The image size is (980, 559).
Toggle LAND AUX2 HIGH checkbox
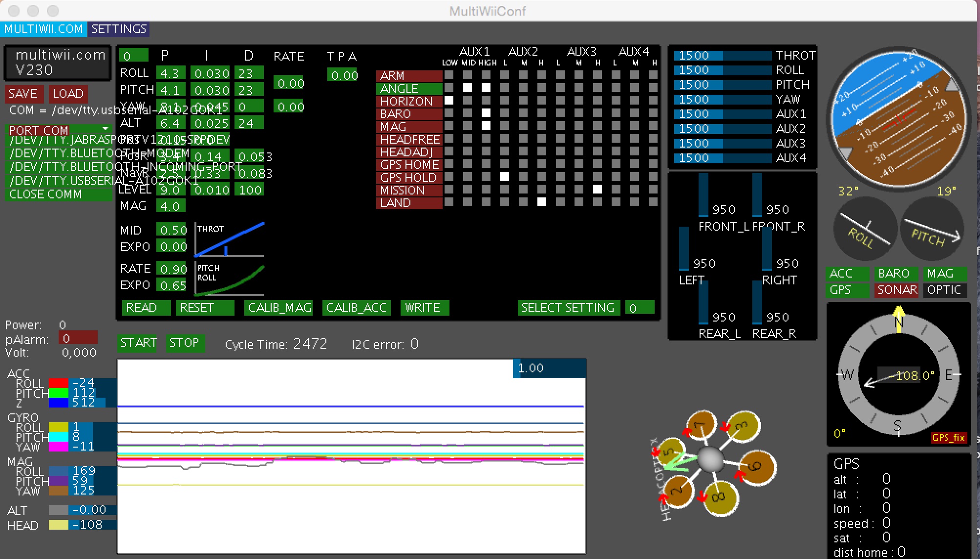click(542, 202)
